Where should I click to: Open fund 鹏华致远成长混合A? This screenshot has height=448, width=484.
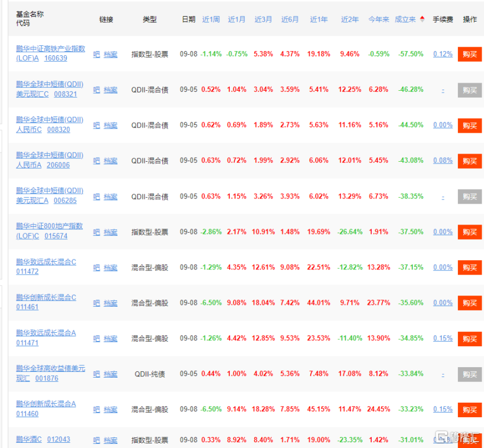coord(46,333)
